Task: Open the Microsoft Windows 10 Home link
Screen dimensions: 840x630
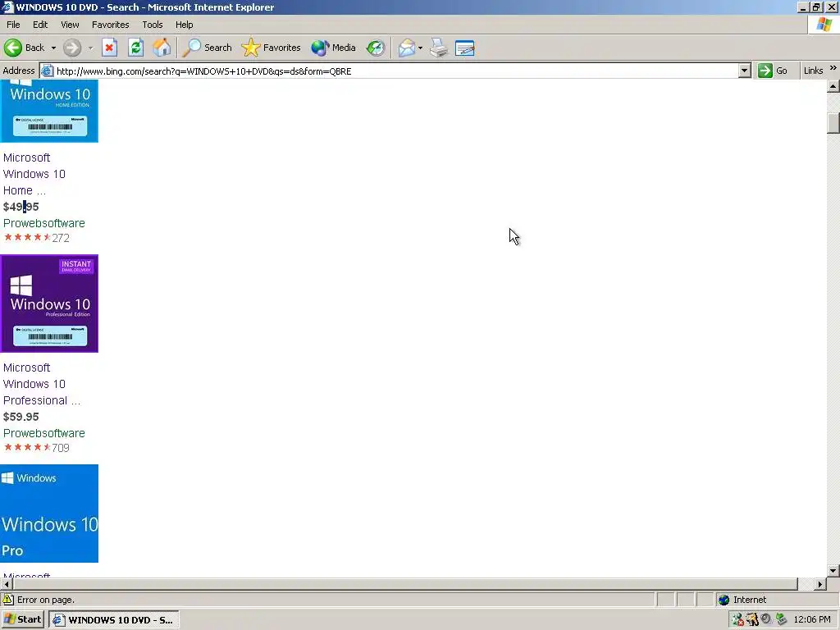Action: point(34,174)
